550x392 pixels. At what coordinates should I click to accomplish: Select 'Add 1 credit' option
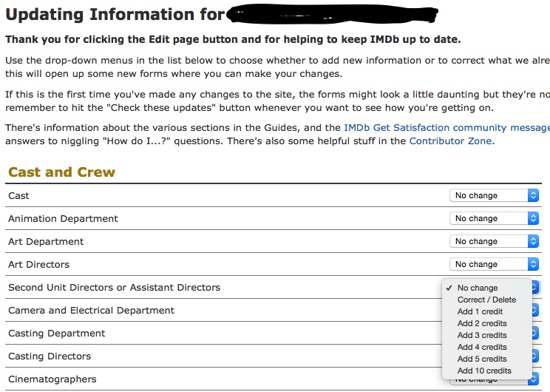480,311
